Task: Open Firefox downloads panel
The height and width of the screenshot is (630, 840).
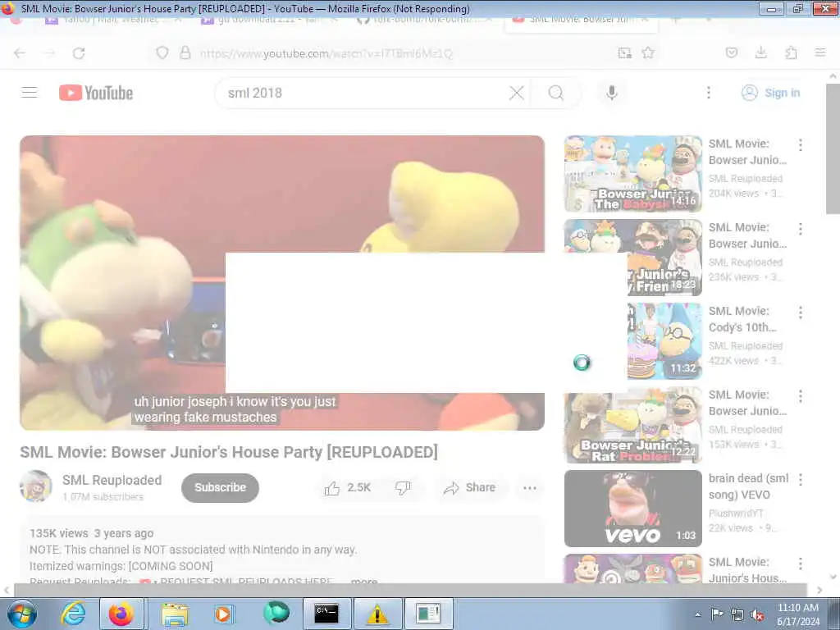Action: pos(760,52)
